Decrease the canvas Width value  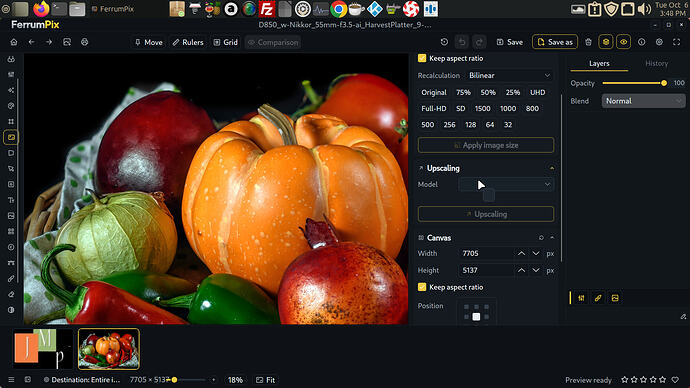pos(536,253)
